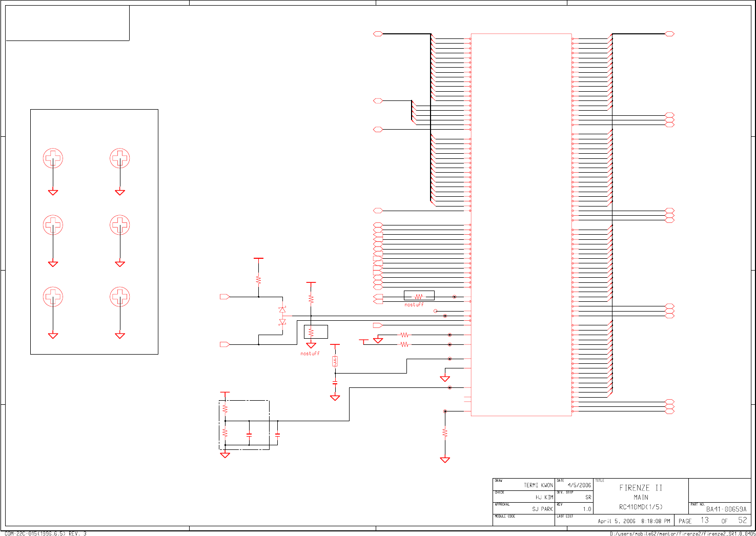Click the "PART NO." field label
This screenshot has height=536, width=756.
[698, 505]
